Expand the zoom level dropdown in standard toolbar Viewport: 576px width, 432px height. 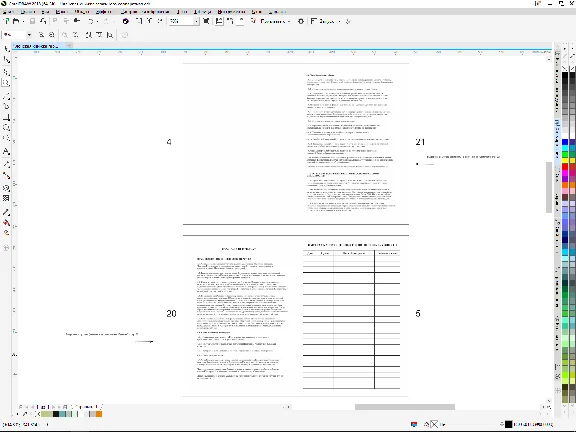[196, 21]
